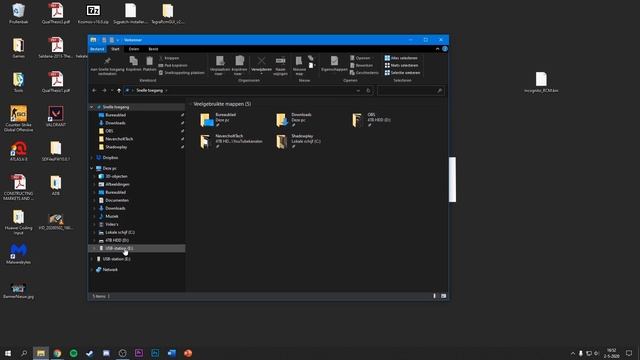Select the highlighted USB-station (E:) entry
Screen dimensions: 640x360
(137, 248)
